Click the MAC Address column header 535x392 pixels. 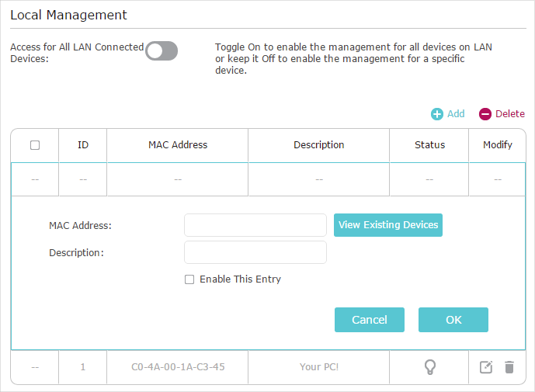177,145
